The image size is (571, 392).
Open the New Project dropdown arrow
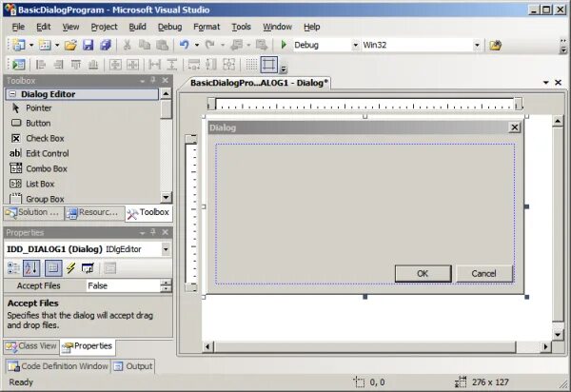click(31, 45)
